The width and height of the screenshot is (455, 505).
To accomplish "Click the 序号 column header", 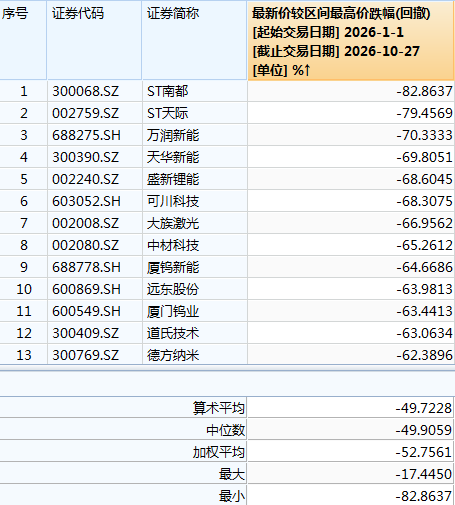I will pyautogui.click(x=23, y=40).
